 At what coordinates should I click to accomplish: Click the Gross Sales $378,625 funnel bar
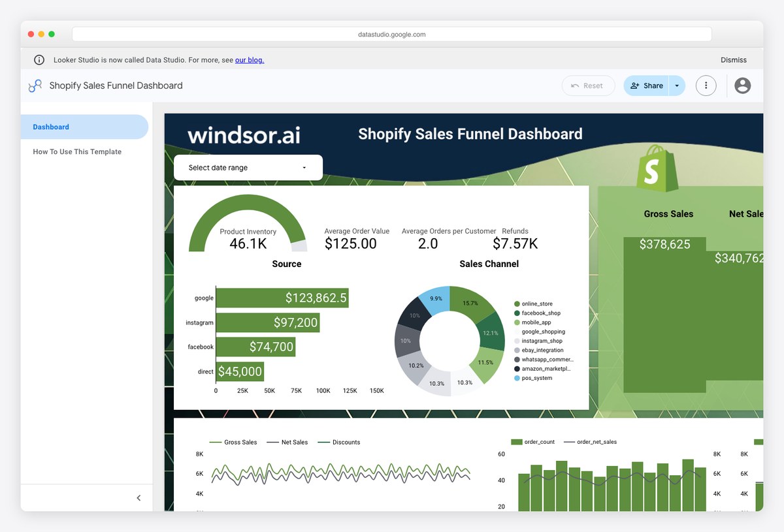pos(664,315)
